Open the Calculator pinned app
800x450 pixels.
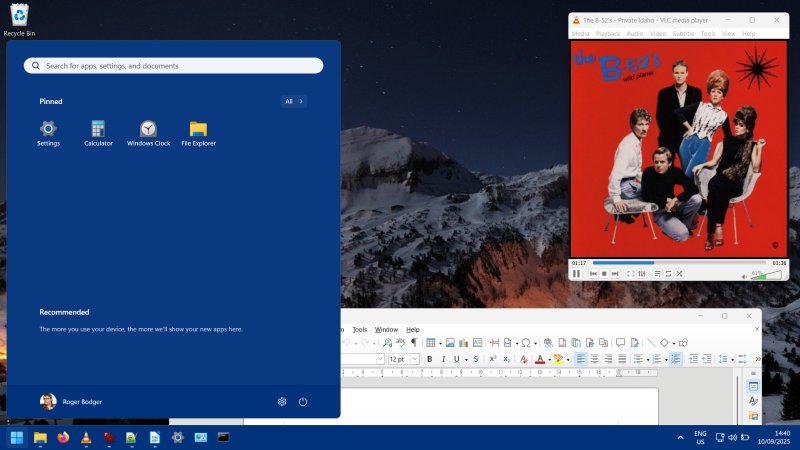click(98, 129)
